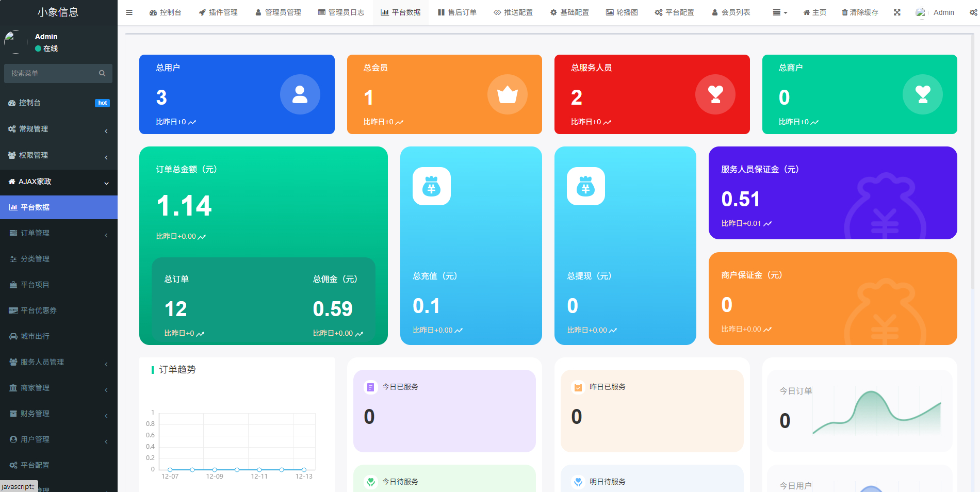Open 推送配置 push settings
This screenshot has width=980, height=492.
point(513,12)
